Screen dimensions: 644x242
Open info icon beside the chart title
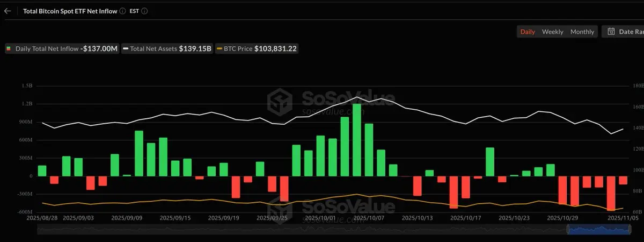[x=123, y=11]
